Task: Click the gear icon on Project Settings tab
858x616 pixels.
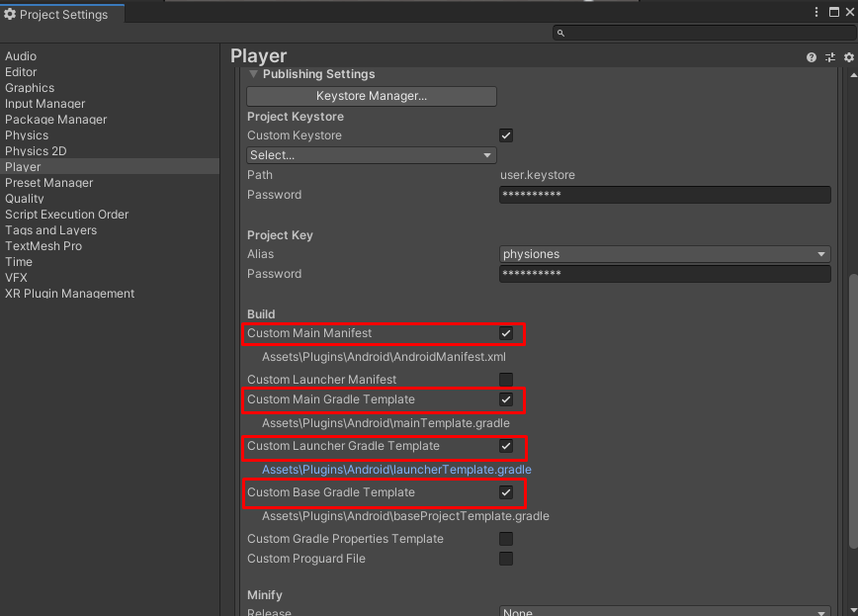Action: [10, 14]
